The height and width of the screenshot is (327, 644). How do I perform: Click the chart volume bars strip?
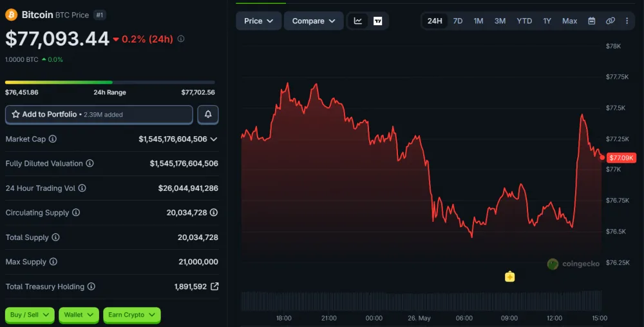click(421, 301)
